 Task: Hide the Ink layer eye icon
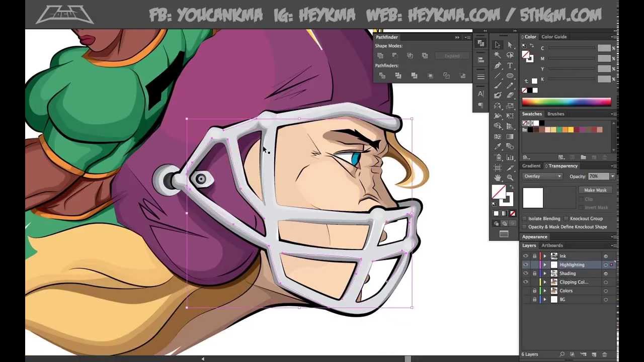pyautogui.click(x=526, y=256)
